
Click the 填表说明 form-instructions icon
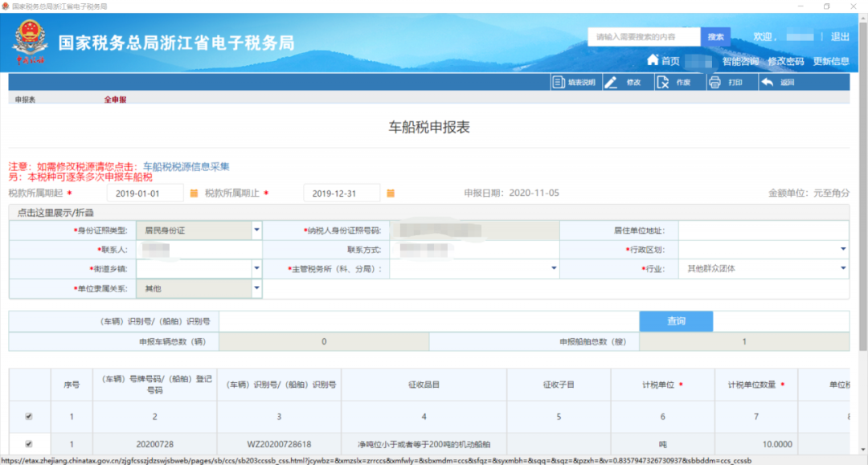558,83
